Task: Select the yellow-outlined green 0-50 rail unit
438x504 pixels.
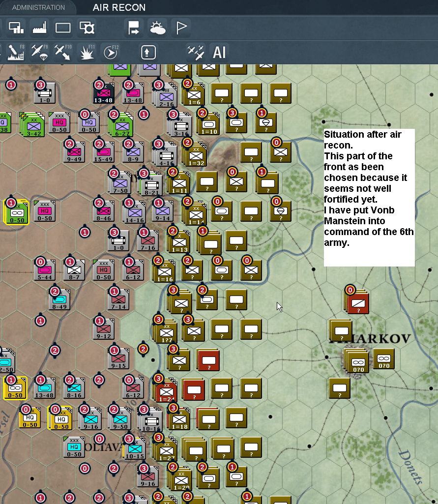Action: click(16, 212)
